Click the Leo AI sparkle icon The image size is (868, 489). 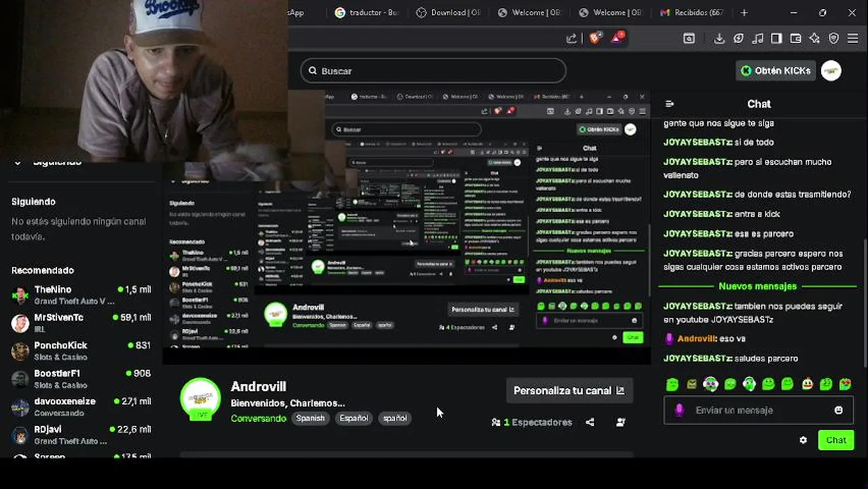click(814, 39)
